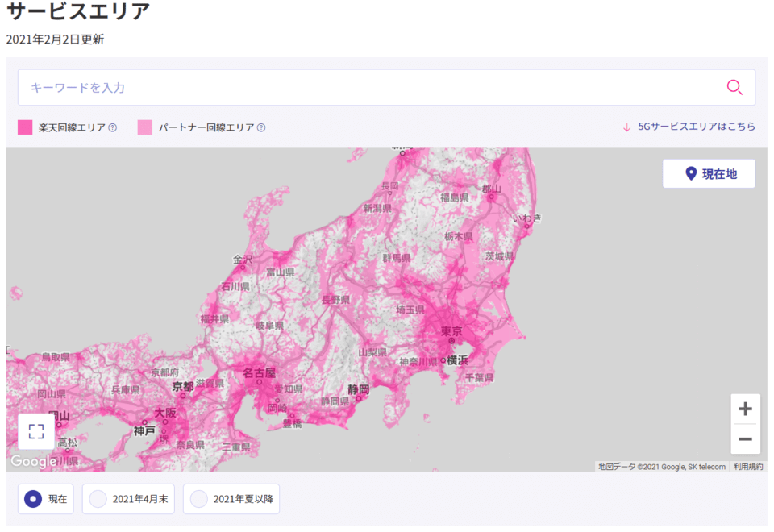Viewport: 774px width, 532px height.
Task: Zoom out with the minus button
Action: tap(745, 438)
